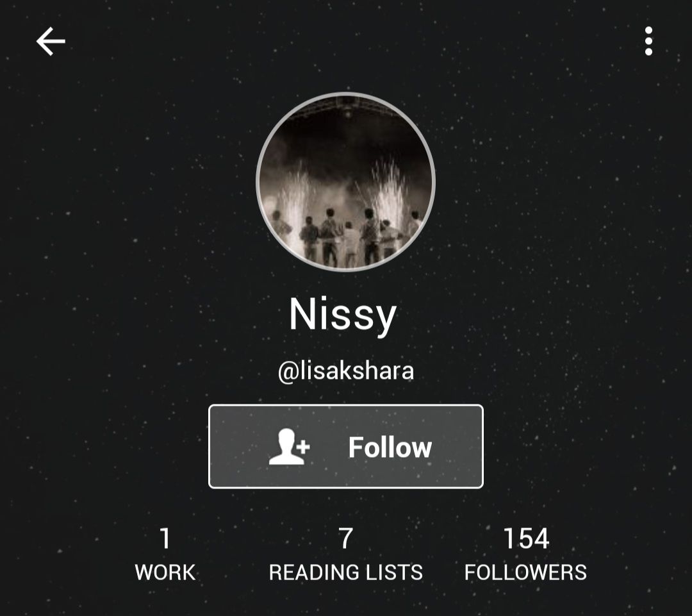This screenshot has height=616, width=692.
Task: Select the display name Nissy
Action: [x=343, y=315]
